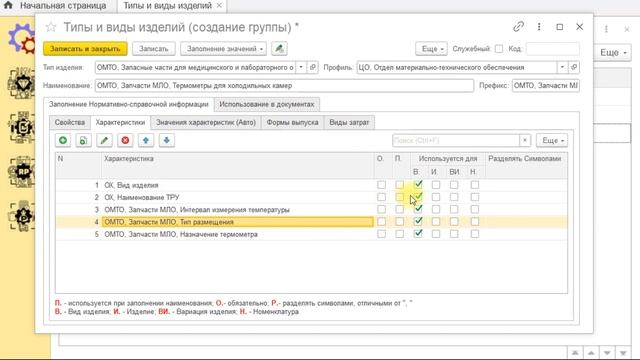Click the Записать button

[153, 49]
